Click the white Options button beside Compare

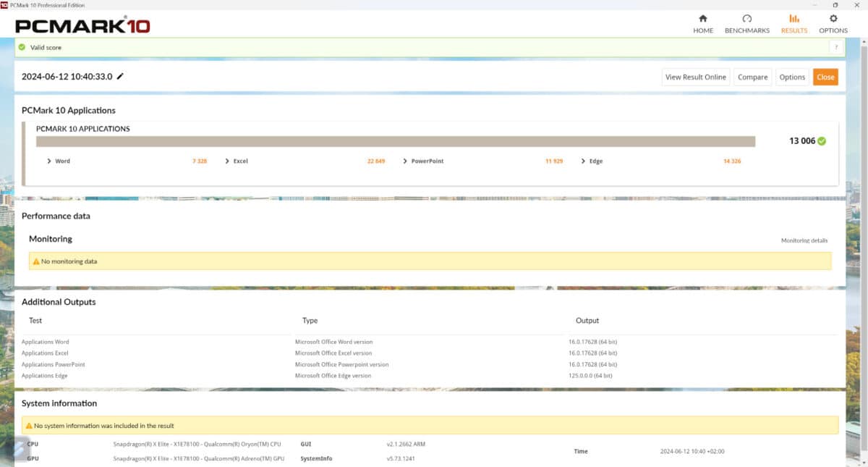pos(792,77)
